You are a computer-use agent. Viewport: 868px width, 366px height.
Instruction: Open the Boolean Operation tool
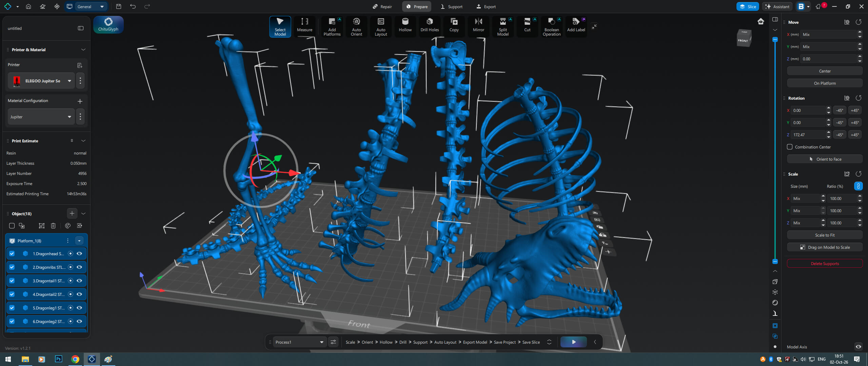coord(552,26)
